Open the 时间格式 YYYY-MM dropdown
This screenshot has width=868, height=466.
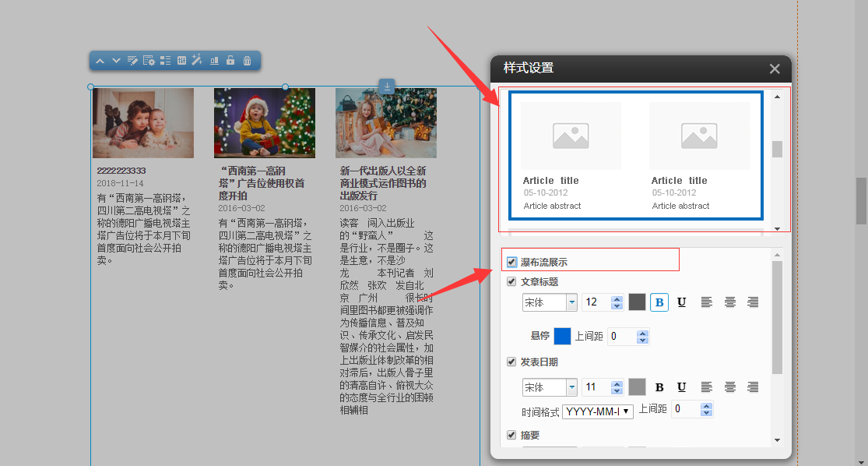tap(597, 411)
